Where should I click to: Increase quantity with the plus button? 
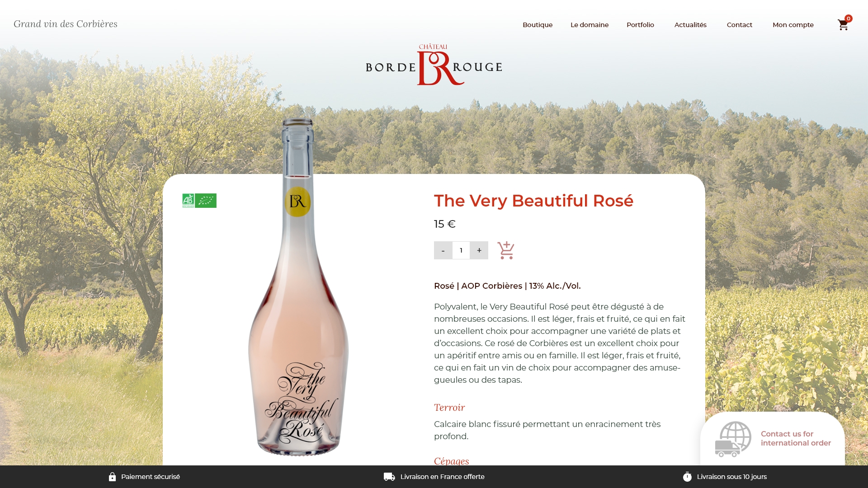point(479,250)
